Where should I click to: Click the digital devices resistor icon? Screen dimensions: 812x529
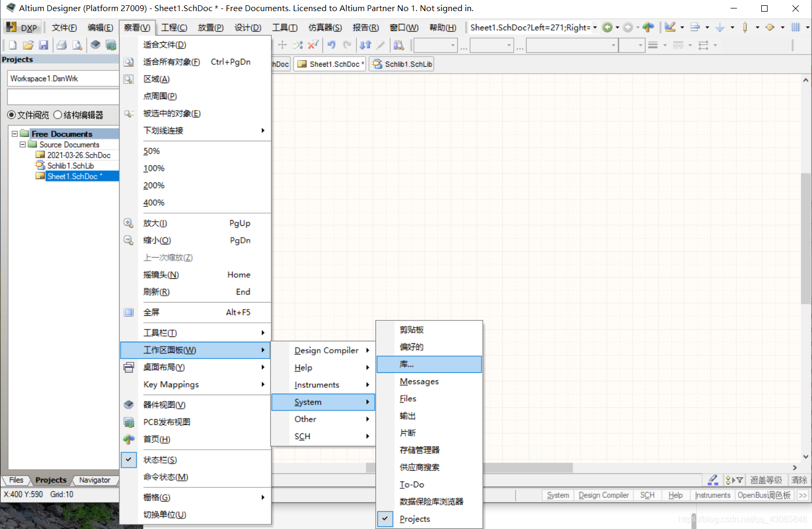[745, 28]
